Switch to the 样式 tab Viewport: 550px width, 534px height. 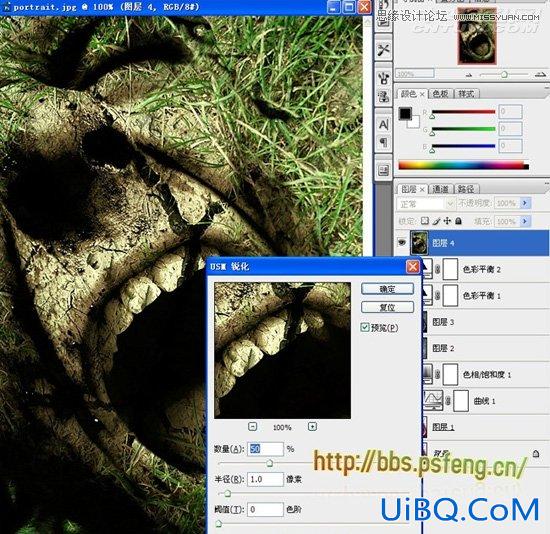(x=466, y=94)
